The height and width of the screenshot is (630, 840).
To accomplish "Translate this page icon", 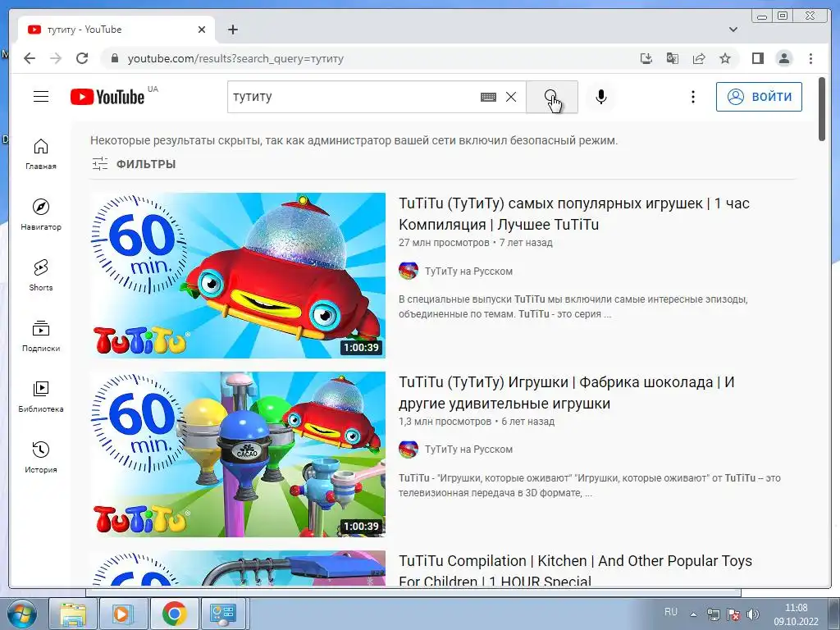I will click(673, 58).
